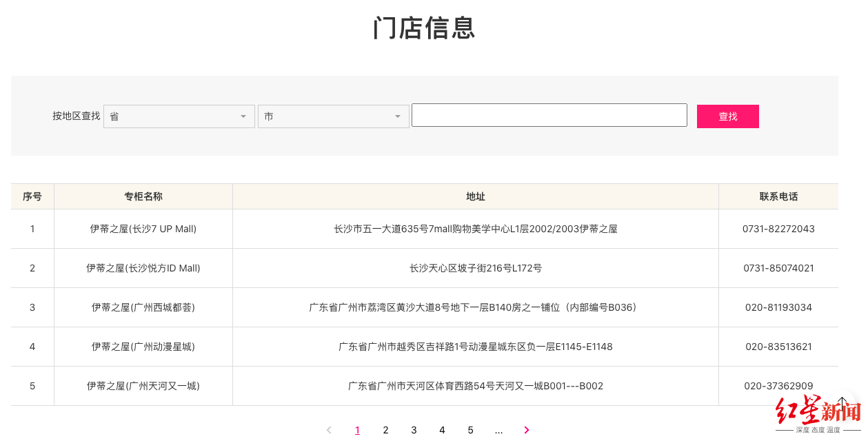Select the 伊蒂之屋(广州动漫星城) store name
The width and height of the screenshot is (868, 441).
(x=143, y=347)
